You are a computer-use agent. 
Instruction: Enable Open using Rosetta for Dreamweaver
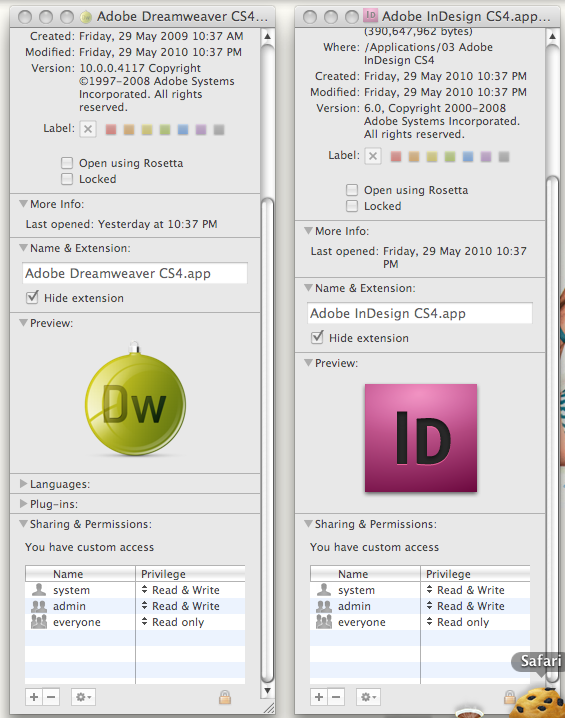[x=67, y=163]
